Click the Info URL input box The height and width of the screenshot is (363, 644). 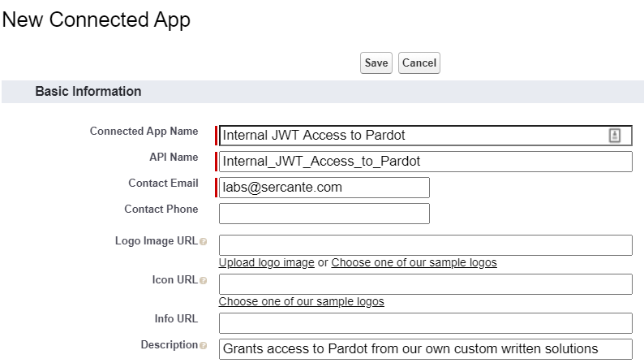(x=426, y=323)
